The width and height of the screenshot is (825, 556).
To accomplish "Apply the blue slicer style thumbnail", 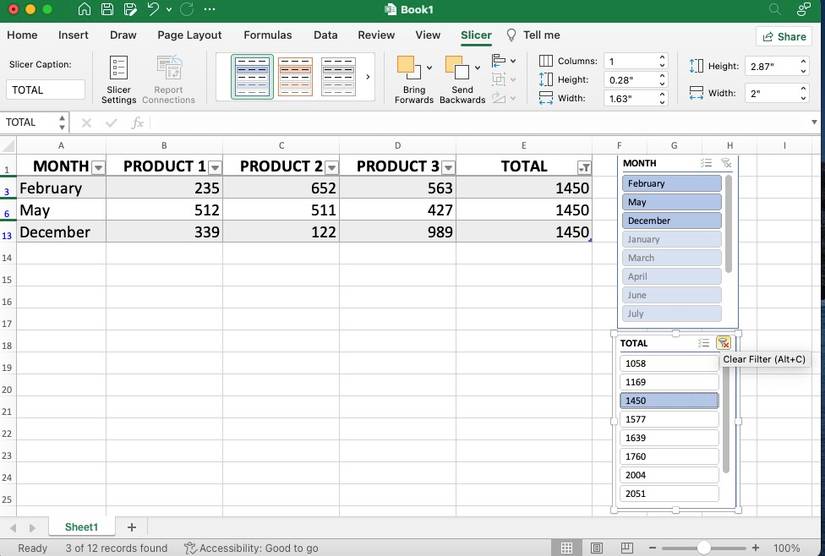I will coord(253,77).
